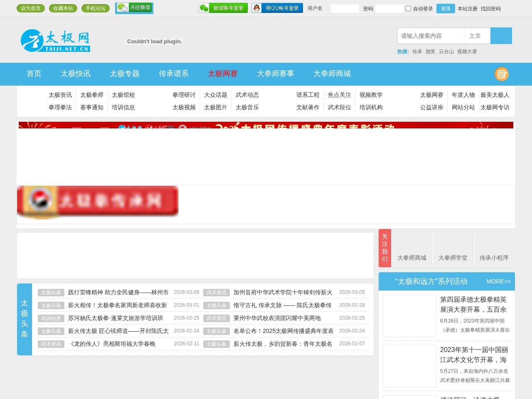Click the orange notes icon in navigation bar
The image size is (532, 399).
pyautogui.click(x=502, y=74)
